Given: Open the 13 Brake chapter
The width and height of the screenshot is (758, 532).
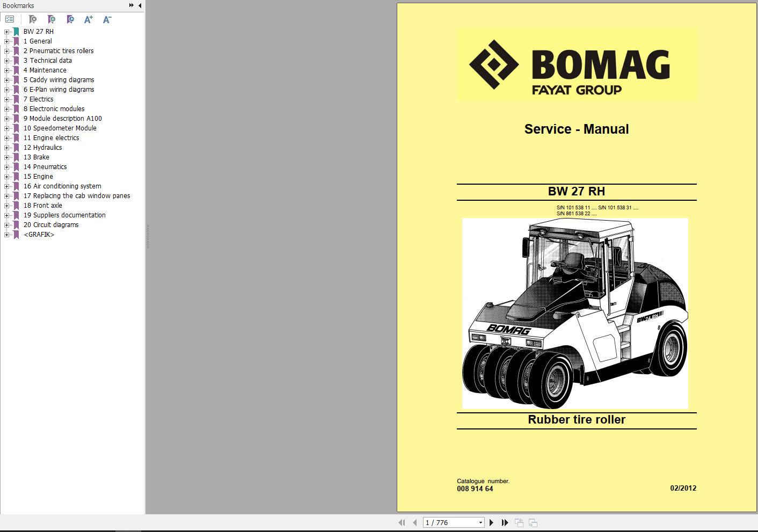Looking at the screenshot, I should click(x=36, y=157).
